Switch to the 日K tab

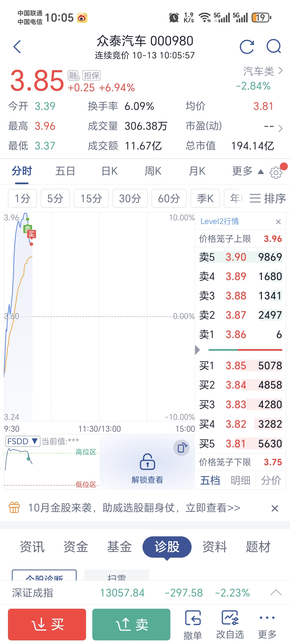(x=109, y=171)
